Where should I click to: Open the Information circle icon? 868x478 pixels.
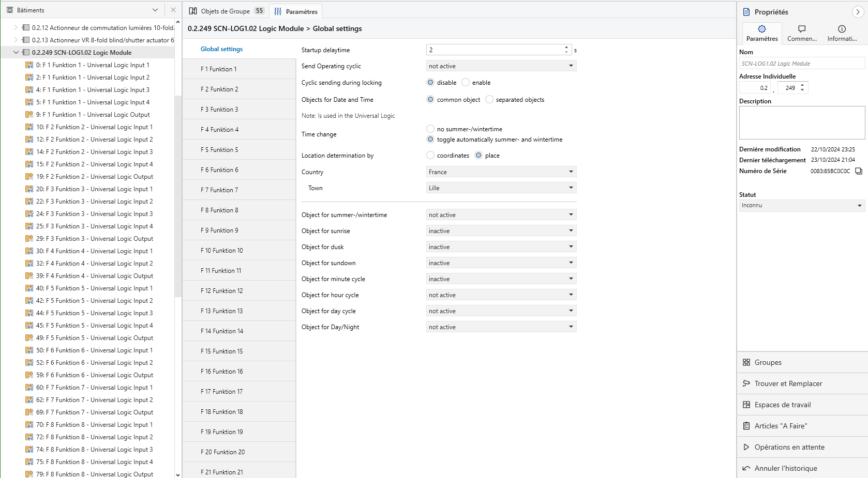pyautogui.click(x=842, y=29)
